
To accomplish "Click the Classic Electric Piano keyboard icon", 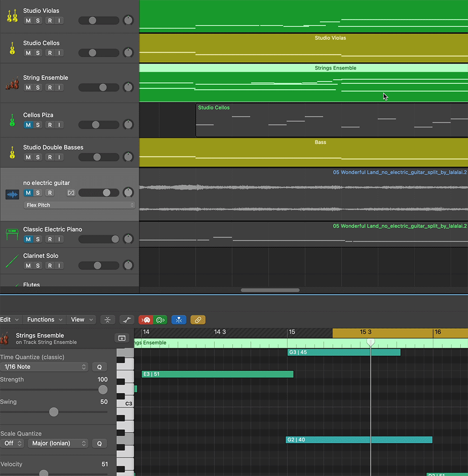I will [12, 234].
